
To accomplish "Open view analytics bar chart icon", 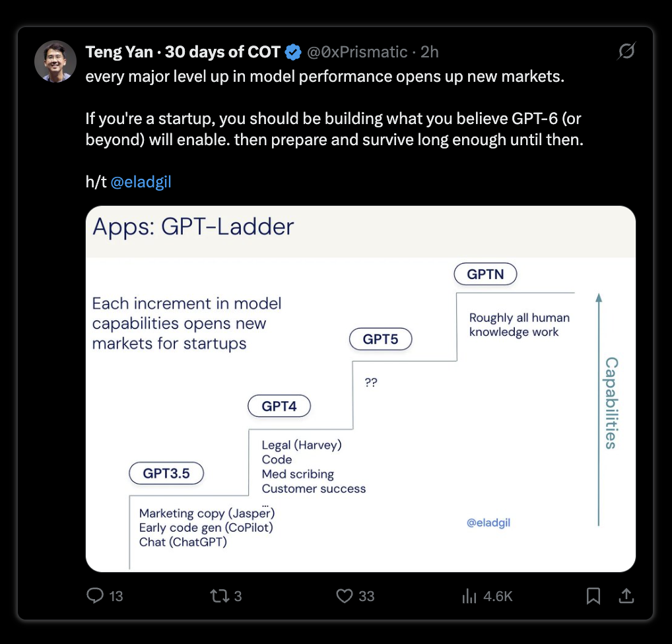I will [x=469, y=596].
